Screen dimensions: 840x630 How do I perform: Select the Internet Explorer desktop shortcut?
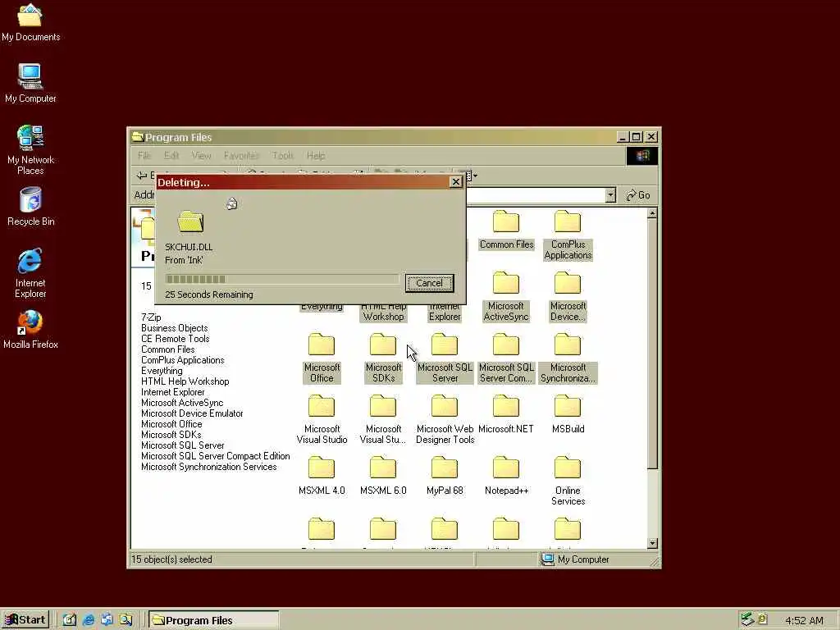[x=30, y=272]
